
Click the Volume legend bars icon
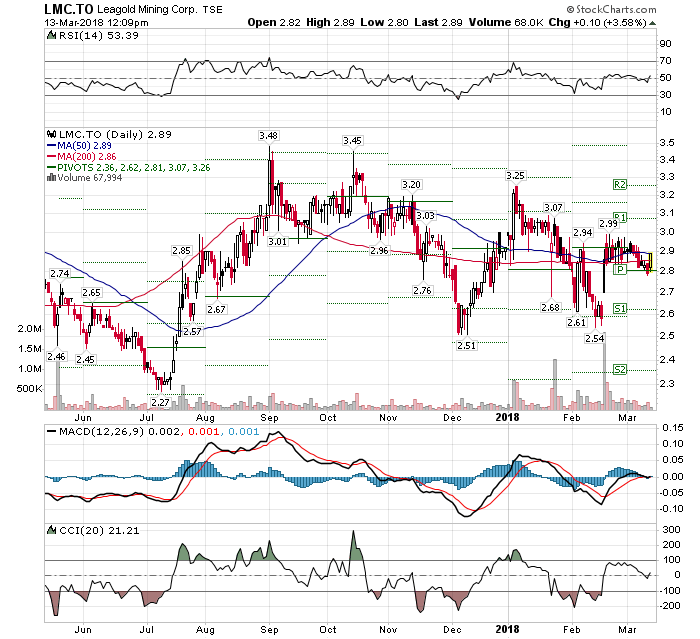[51, 178]
